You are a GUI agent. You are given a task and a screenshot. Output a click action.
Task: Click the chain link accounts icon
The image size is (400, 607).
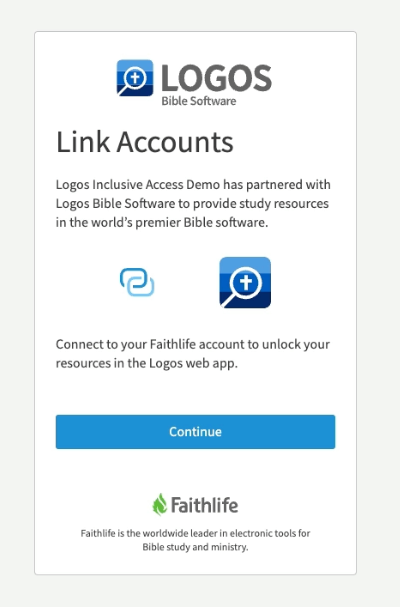(137, 282)
